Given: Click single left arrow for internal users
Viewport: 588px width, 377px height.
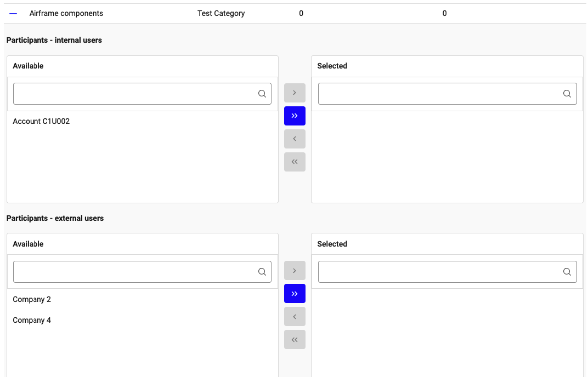Looking at the screenshot, I should [295, 139].
